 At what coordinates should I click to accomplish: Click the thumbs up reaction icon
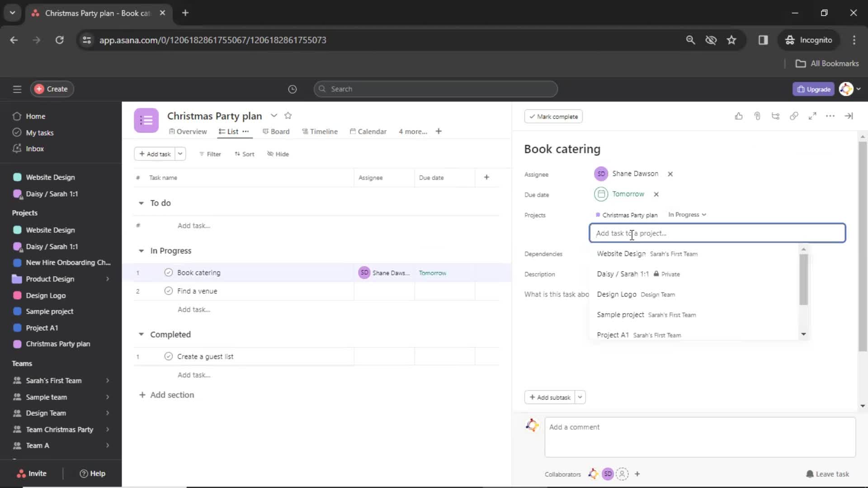coord(739,117)
